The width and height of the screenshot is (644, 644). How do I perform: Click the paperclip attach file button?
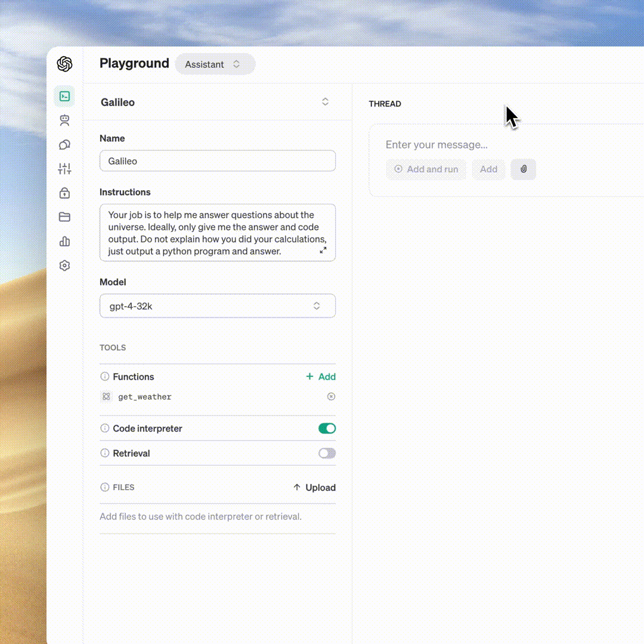[524, 169]
